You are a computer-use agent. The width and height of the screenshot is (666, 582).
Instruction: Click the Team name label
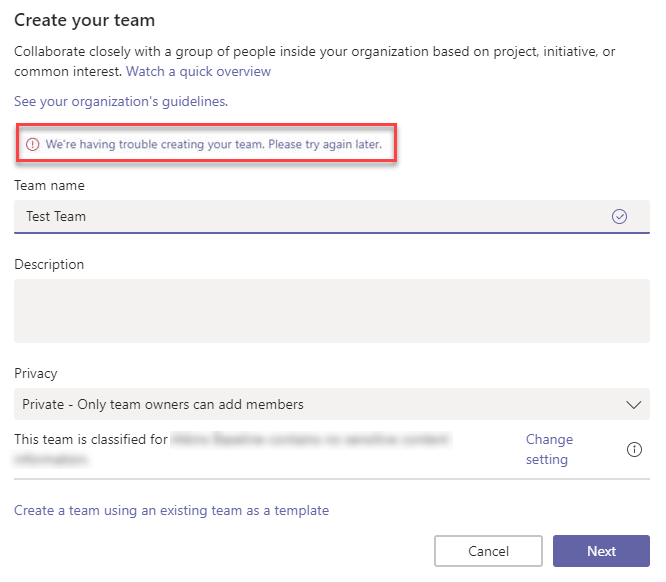tap(49, 186)
